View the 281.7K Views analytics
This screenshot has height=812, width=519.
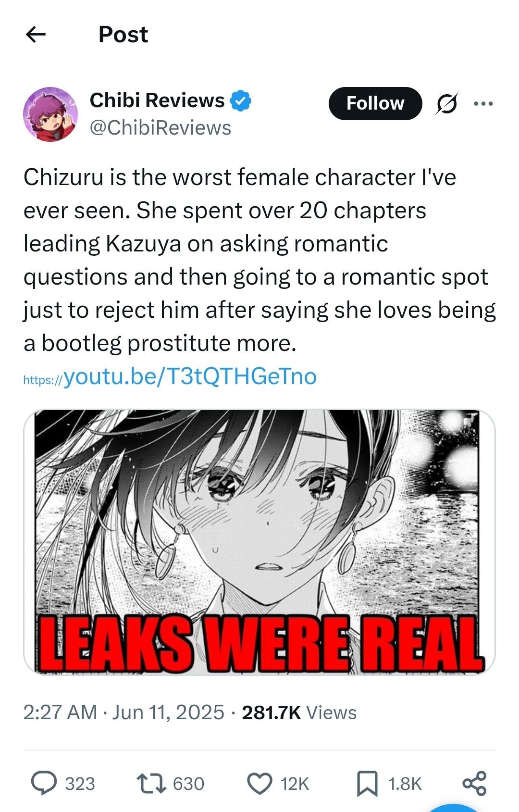[299, 712]
